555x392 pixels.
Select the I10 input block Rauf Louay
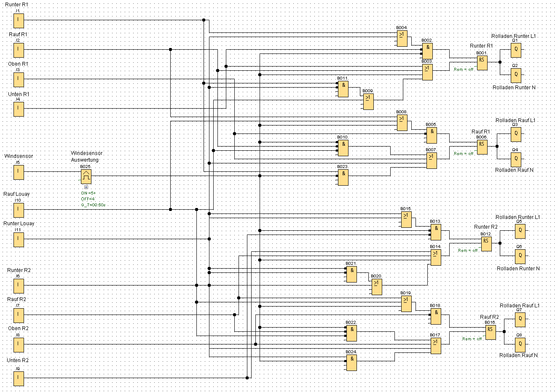click(x=19, y=210)
